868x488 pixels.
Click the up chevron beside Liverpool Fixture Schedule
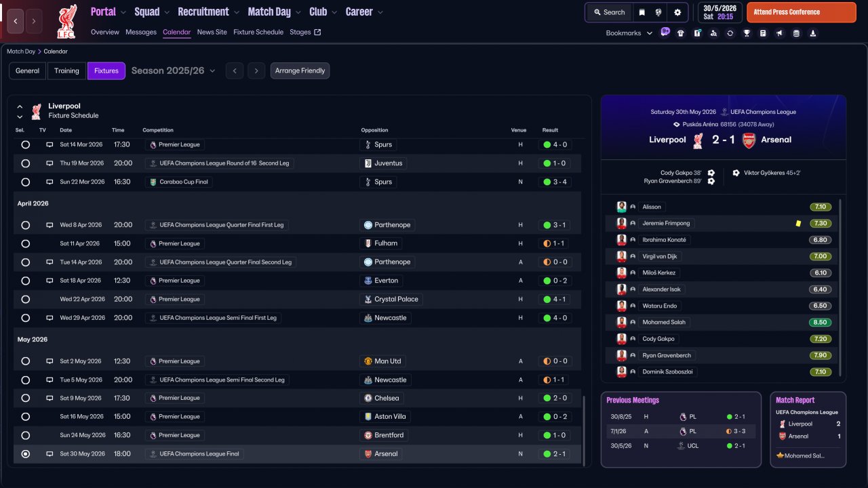pyautogui.click(x=20, y=107)
